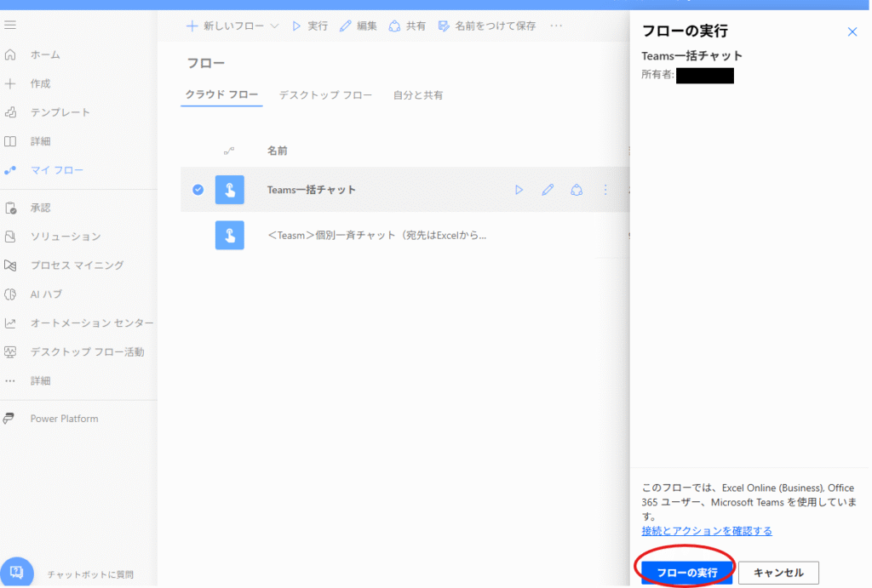This screenshot has width=872, height=588.
Task: Click the plus icon next to 作成
Action: (10, 83)
